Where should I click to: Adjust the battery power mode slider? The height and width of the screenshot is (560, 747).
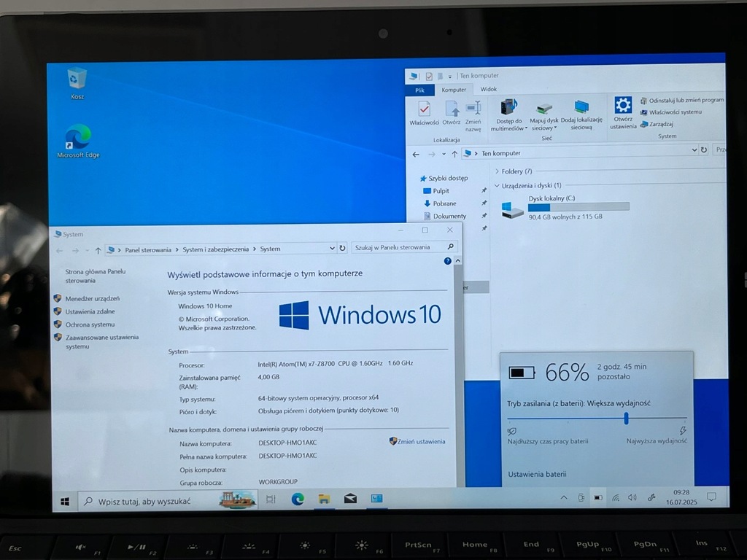(x=625, y=418)
